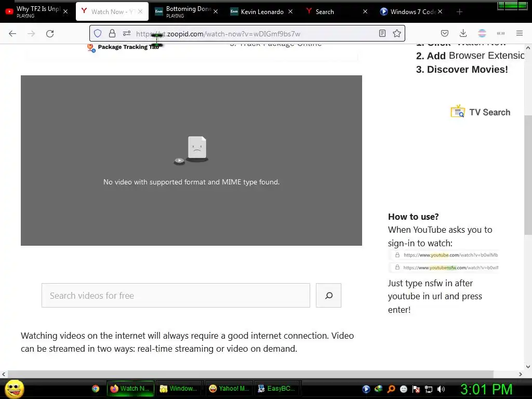Open the tracking protection shield panel

98,33
